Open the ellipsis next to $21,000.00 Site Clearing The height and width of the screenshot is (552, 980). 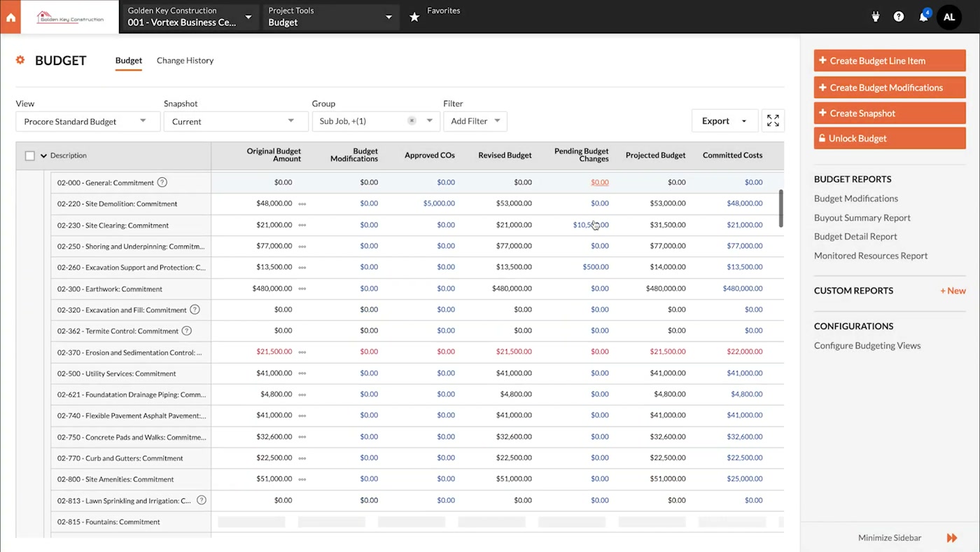(x=302, y=225)
